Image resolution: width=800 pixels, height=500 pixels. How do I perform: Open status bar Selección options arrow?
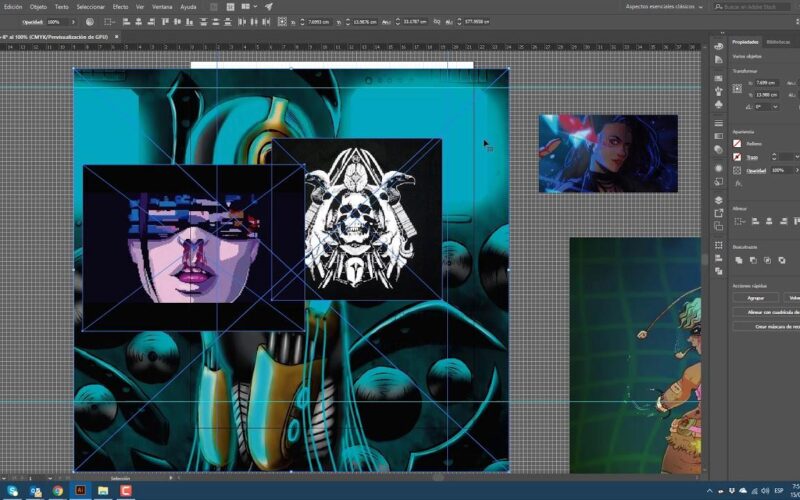170,478
